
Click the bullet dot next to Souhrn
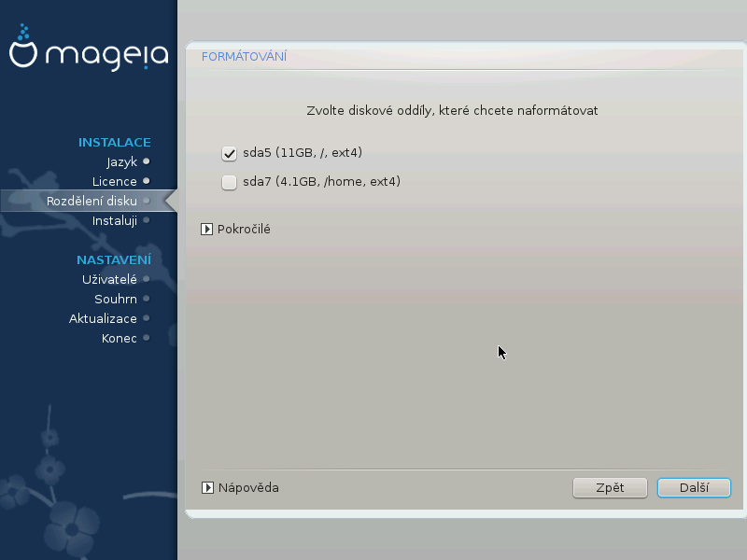(x=147, y=299)
